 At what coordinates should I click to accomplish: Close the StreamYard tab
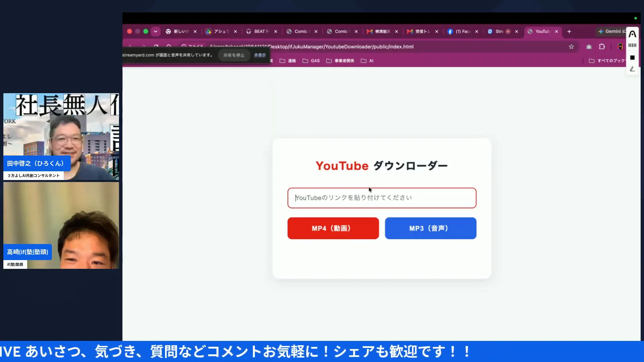pos(517,32)
